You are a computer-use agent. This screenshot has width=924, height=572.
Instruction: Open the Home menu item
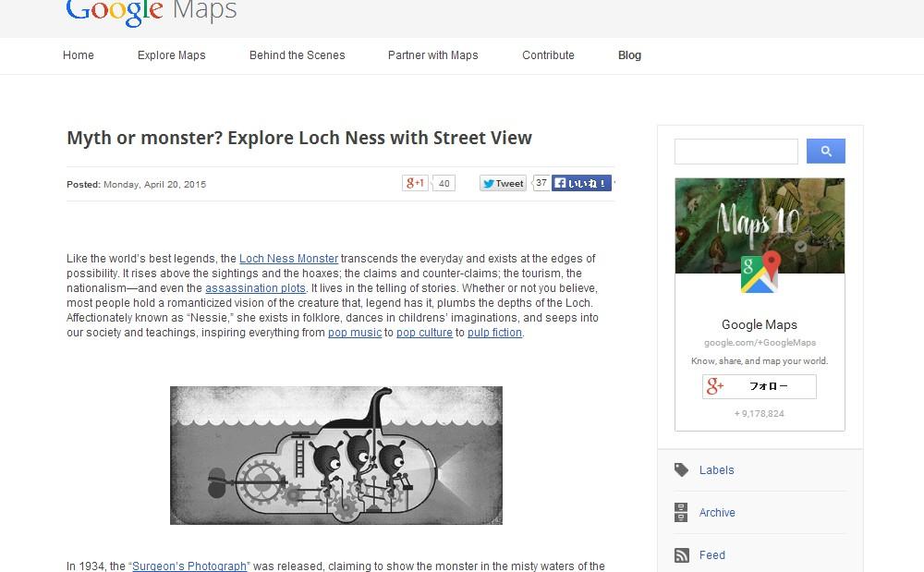79,55
